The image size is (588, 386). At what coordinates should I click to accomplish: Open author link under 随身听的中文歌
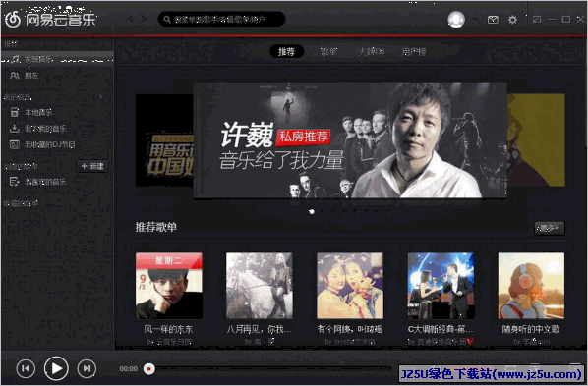(x=531, y=342)
